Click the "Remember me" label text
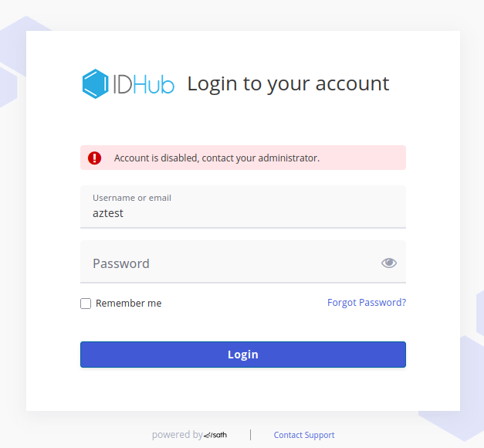 coord(128,304)
